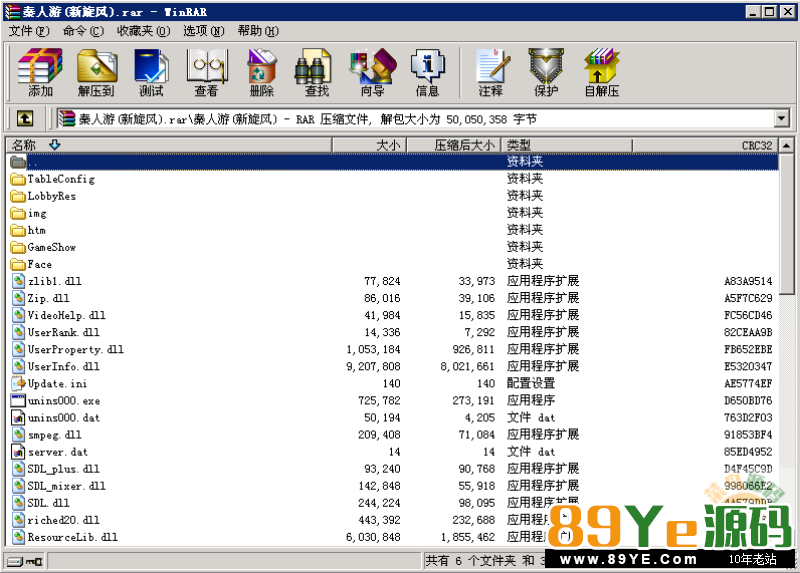Sort by the 压缩后大小 column header
The image size is (800, 573).
[454, 145]
